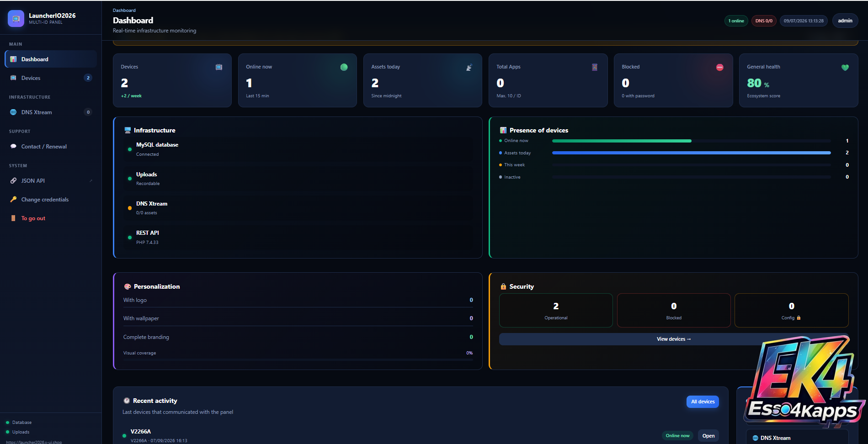Open the JSON API external link arrow
This screenshot has width=868, height=444.
[x=91, y=181]
